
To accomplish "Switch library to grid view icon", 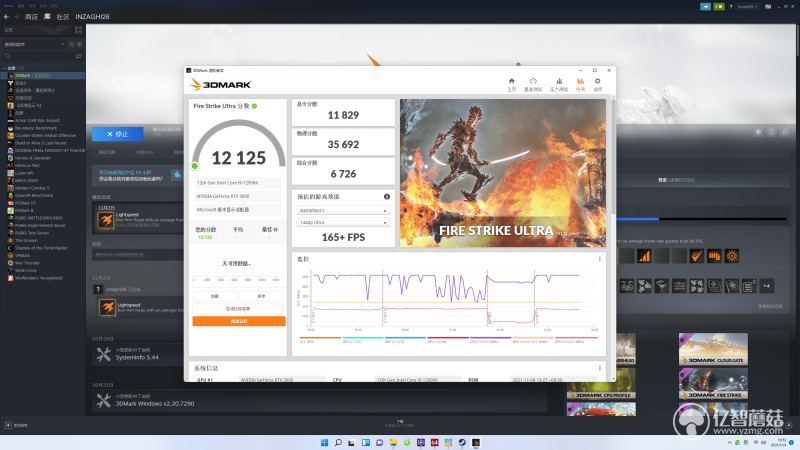I will [78, 30].
